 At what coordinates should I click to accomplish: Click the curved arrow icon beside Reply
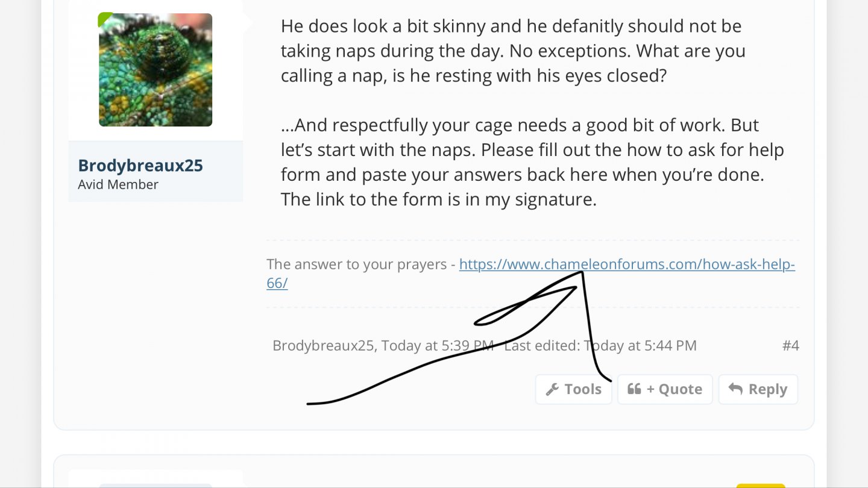tap(735, 389)
